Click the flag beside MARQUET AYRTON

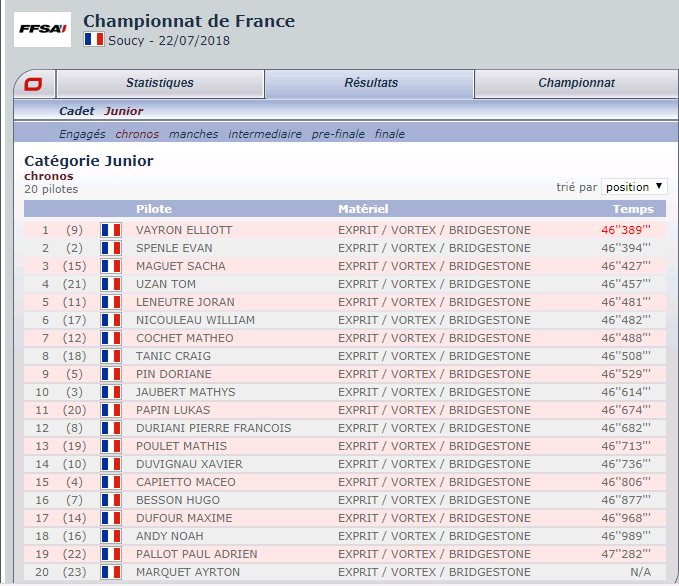(111, 572)
